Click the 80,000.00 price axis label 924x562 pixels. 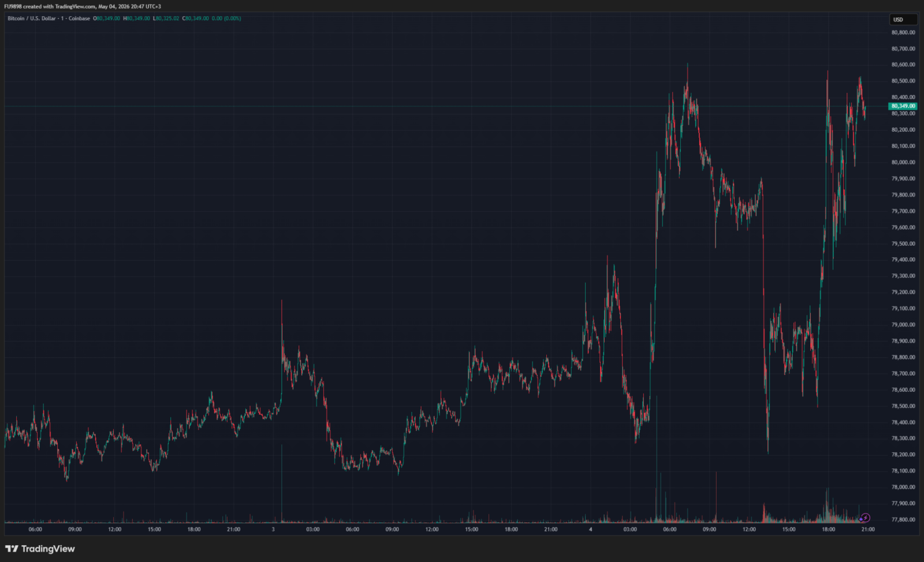903,162
